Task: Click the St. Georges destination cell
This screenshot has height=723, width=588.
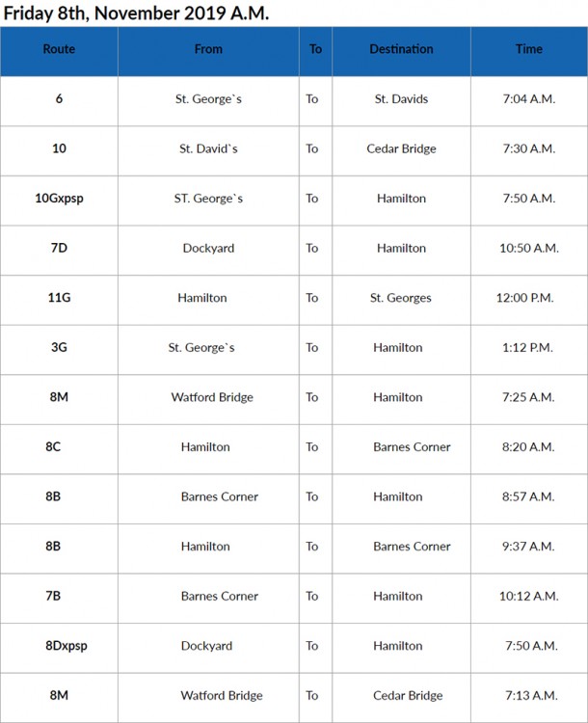Action: (x=401, y=298)
